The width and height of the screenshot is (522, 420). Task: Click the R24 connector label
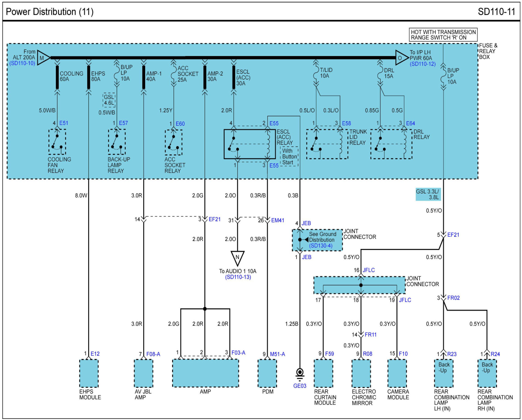coord(495,354)
